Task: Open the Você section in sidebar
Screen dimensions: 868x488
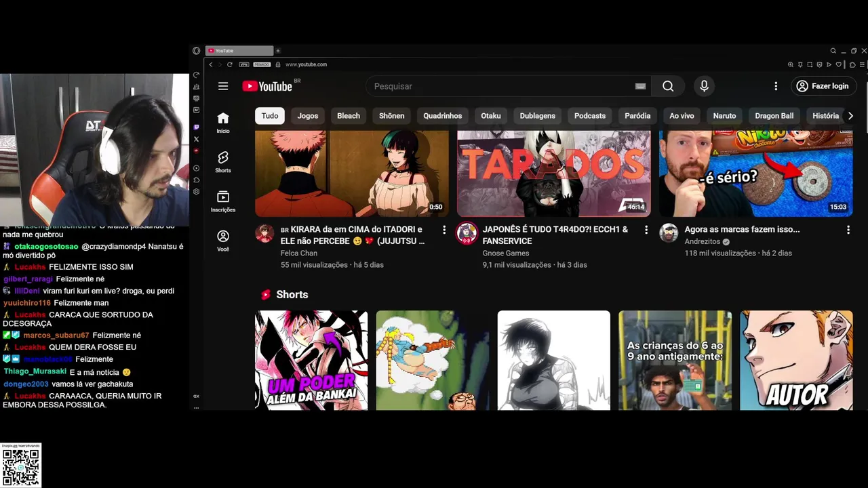Action: tap(223, 241)
